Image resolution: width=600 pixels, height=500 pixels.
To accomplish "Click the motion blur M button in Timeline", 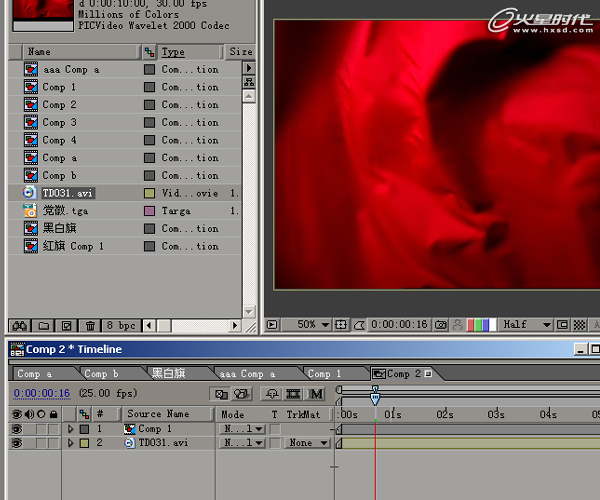I will pyautogui.click(x=317, y=394).
